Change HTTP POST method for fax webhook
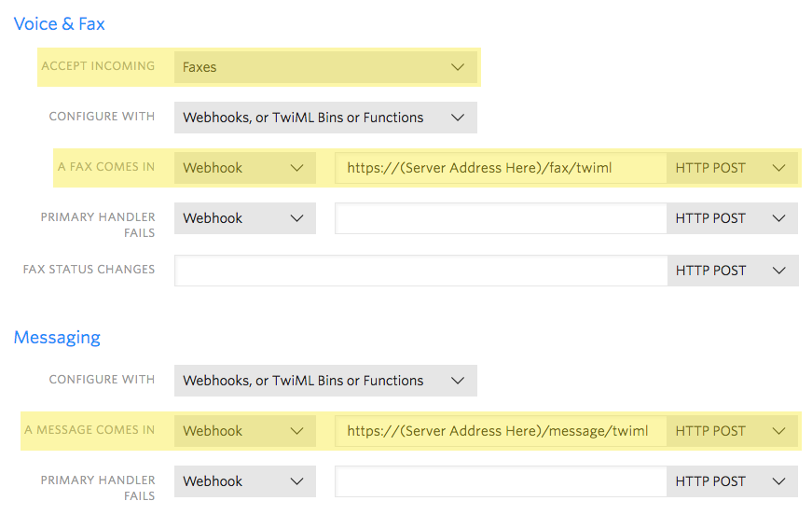The width and height of the screenshot is (812, 515). (x=732, y=168)
